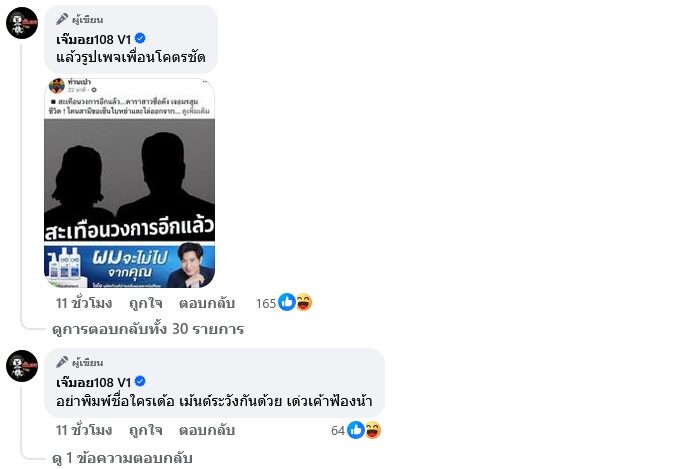The height and width of the screenshot is (469, 690).
Task: Expand all 30 replies (ดูการตอบกลับทั้ง 30 รายการ)
Action: click(x=148, y=329)
